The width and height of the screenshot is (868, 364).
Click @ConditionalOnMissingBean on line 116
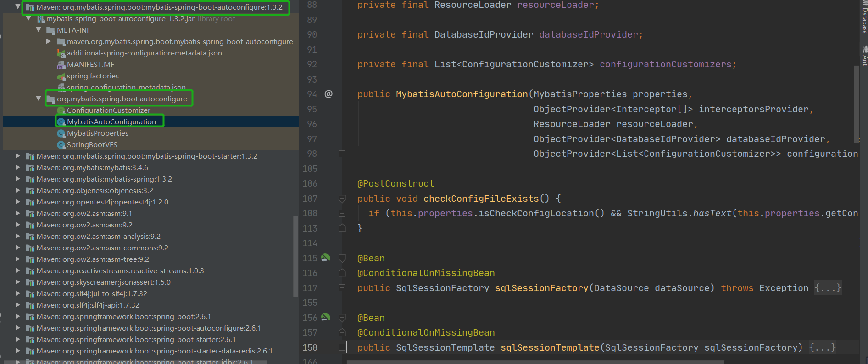pyautogui.click(x=426, y=273)
